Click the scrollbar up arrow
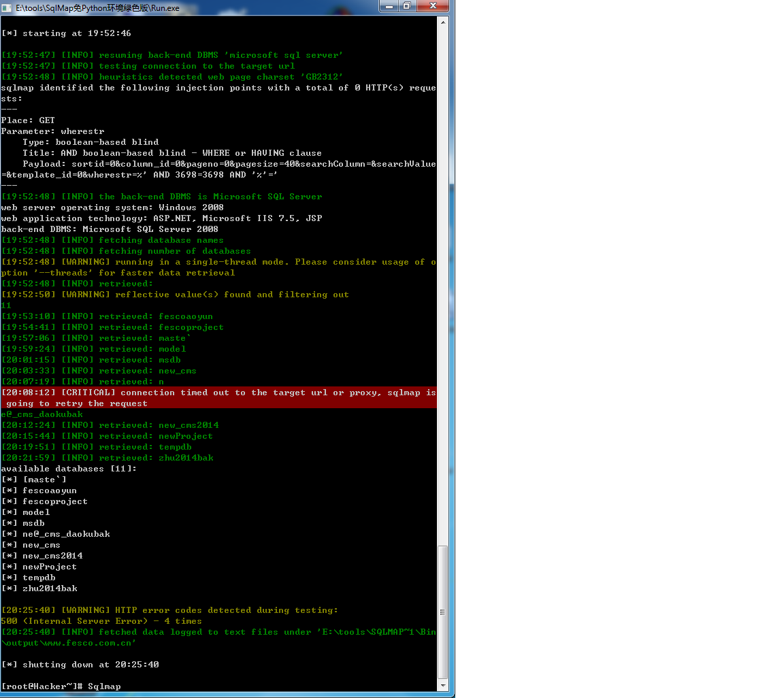The height and width of the screenshot is (698, 784). point(443,22)
